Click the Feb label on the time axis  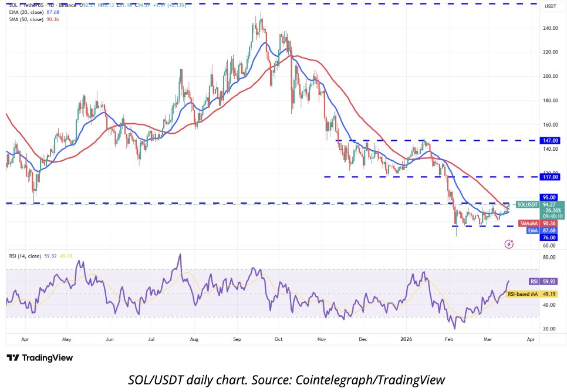tap(449, 340)
